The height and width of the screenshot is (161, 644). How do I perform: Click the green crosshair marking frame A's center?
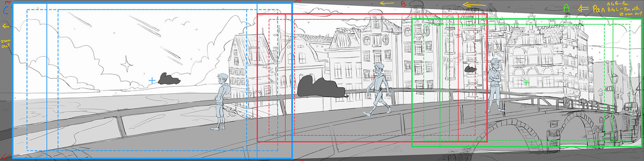526,83
